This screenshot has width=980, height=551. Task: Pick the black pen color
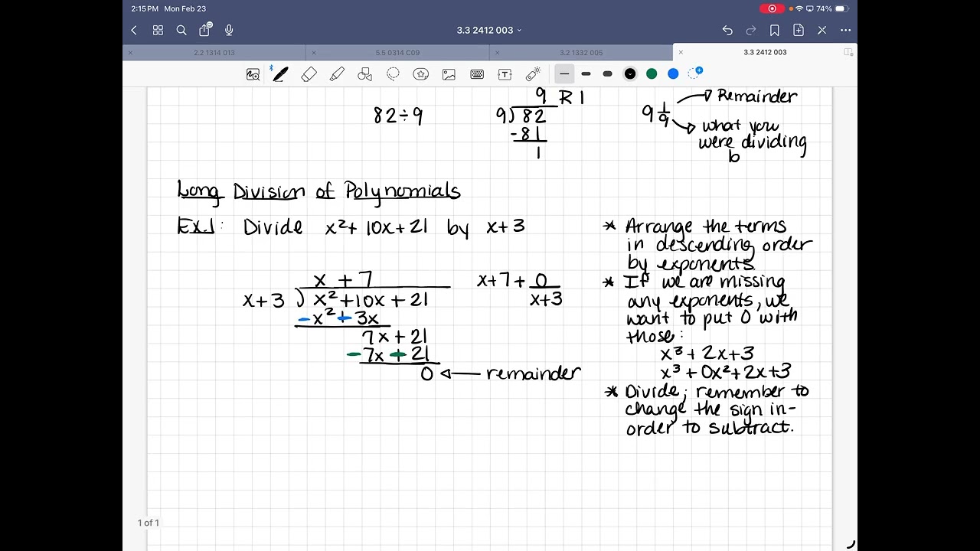coord(629,73)
